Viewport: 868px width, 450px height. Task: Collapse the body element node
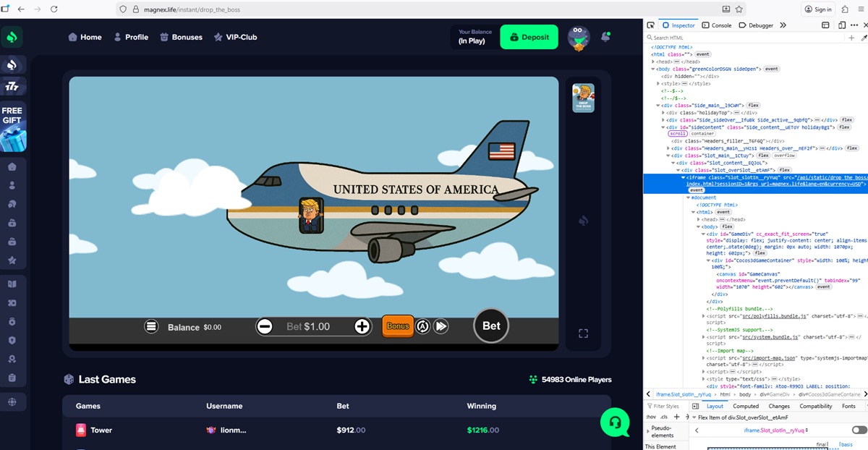pyautogui.click(x=697, y=226)
